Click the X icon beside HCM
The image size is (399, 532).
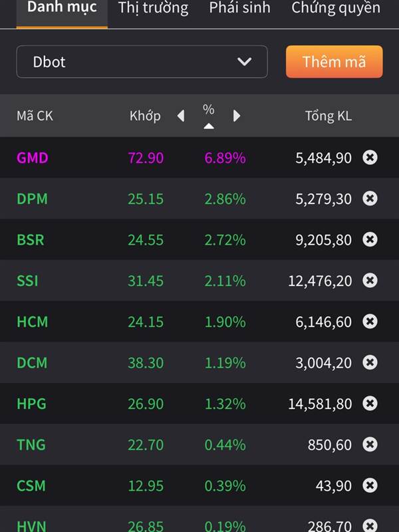[x=370, y=321]
